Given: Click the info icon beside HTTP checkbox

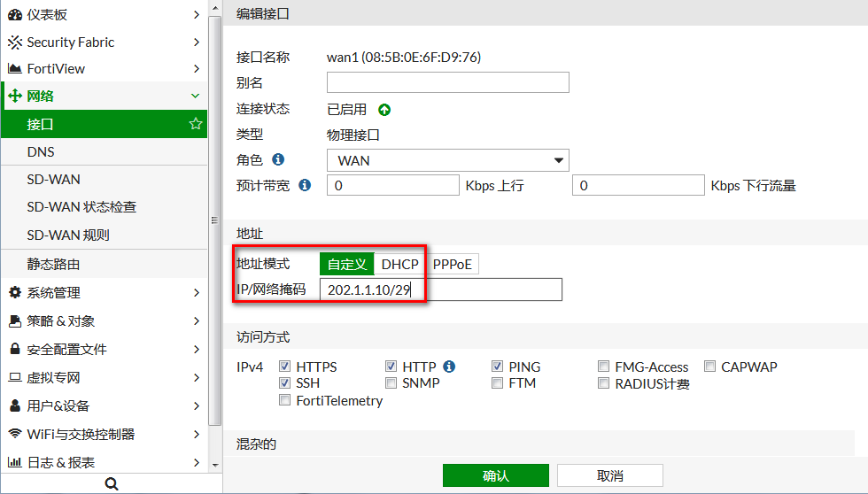Looking at the screenshot, I should point(449,367).
